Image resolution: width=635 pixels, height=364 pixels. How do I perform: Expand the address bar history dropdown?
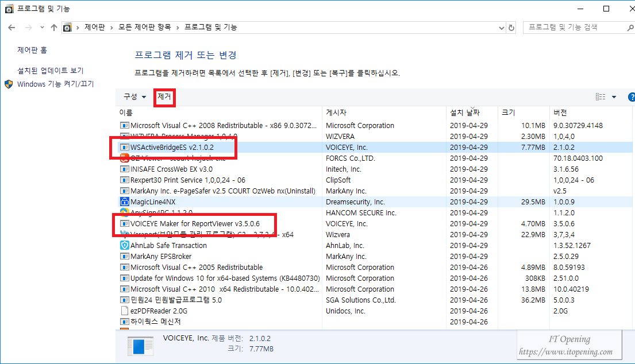(x=501, y=28)
